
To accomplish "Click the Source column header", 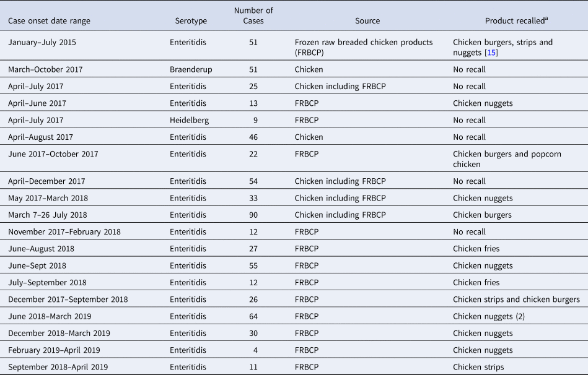I will coord(367,21).
